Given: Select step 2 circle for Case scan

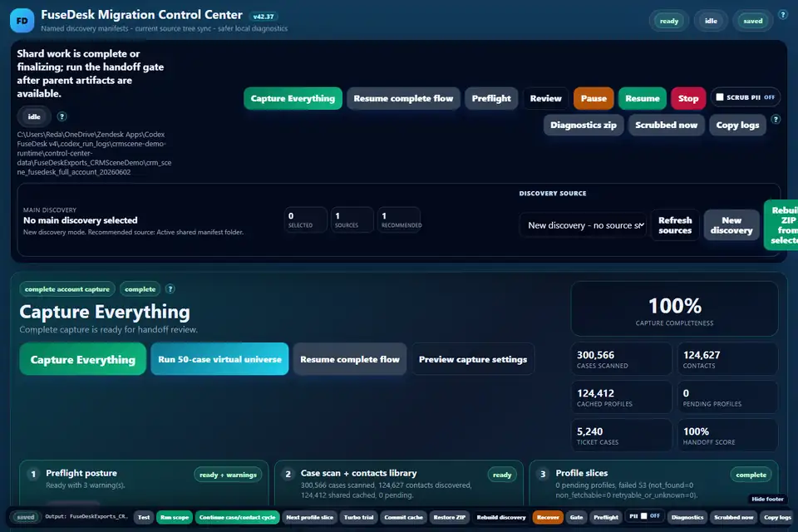Looking at the screenshot, I should click(x=288, y=474).
